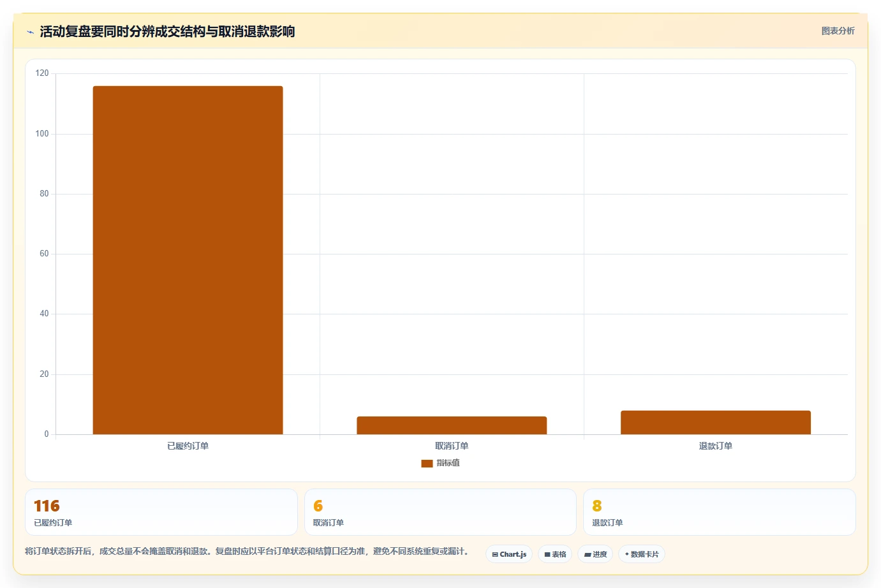Screen dimensions: 881x588
Task: Click the header title 活动复盘要同时分辨成交结构与取消退款影响
Action: [167, 31]
